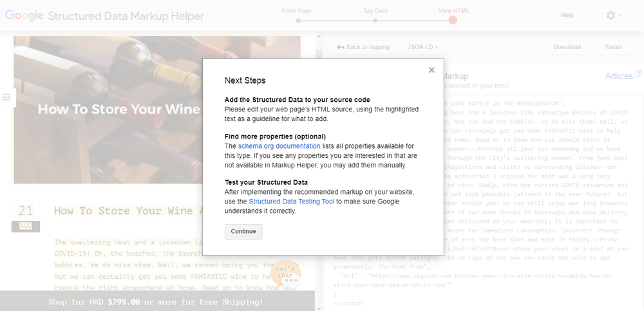Click the help question mark beside Articles
The height and width of the screenshot is (311, 644).
[638, 74]
